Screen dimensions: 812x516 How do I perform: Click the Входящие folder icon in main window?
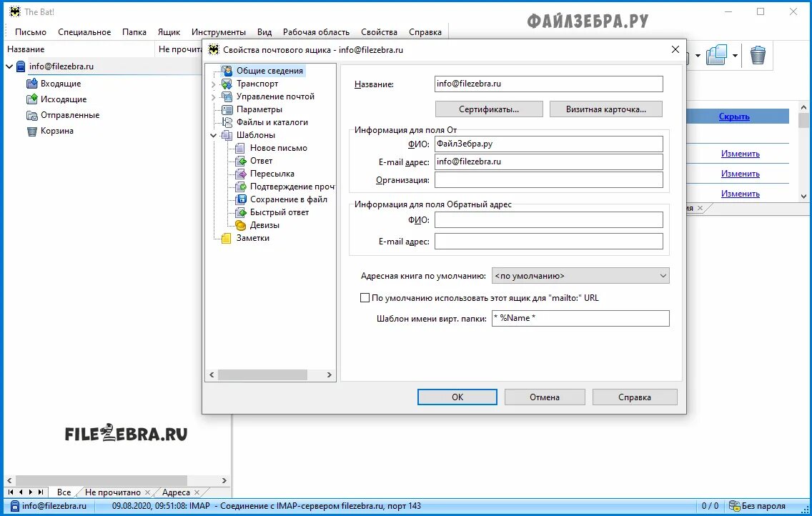(x=32, y=84)
